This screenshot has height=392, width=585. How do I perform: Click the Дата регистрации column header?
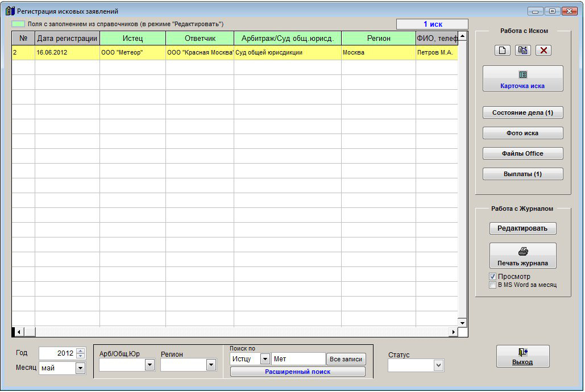67,38
